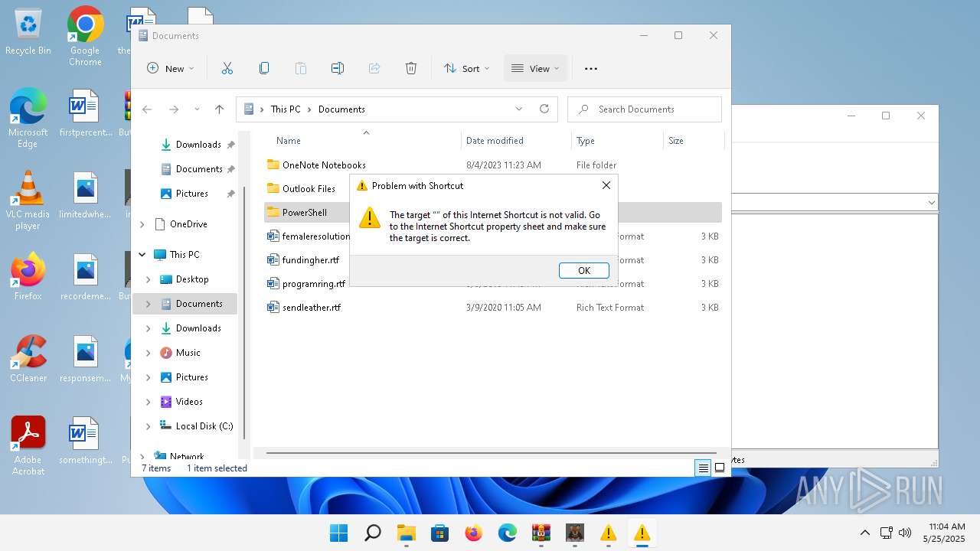Go up one level with Up arrow
This screenshot has width=980, height=551.
[219, 109]
